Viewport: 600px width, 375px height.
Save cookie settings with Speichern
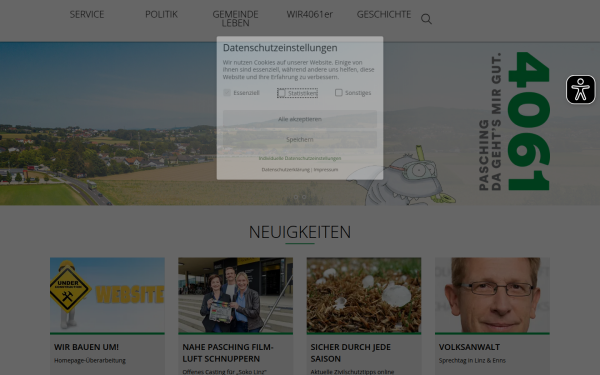300,140
